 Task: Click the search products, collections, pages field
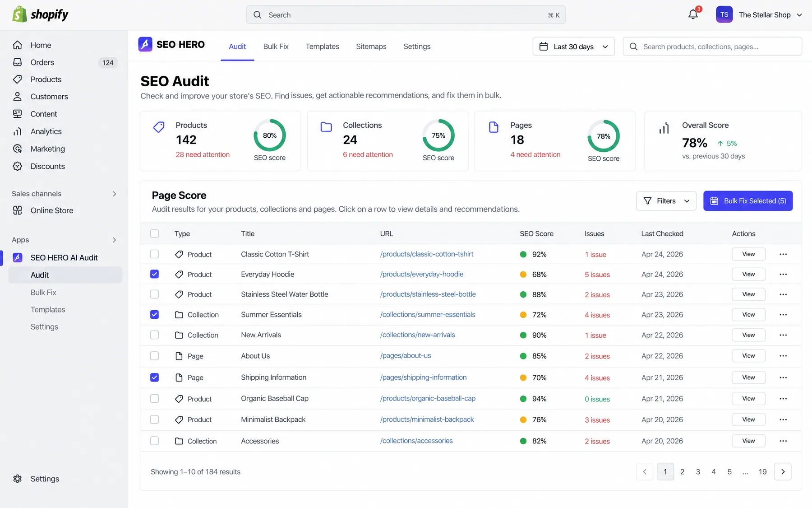(712, 47)
